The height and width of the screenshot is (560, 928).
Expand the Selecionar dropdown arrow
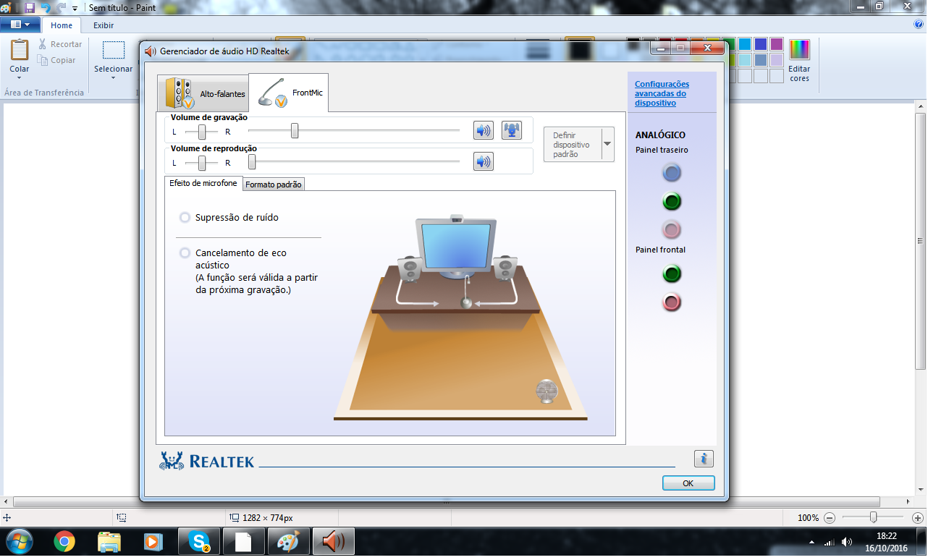(114, 77)
